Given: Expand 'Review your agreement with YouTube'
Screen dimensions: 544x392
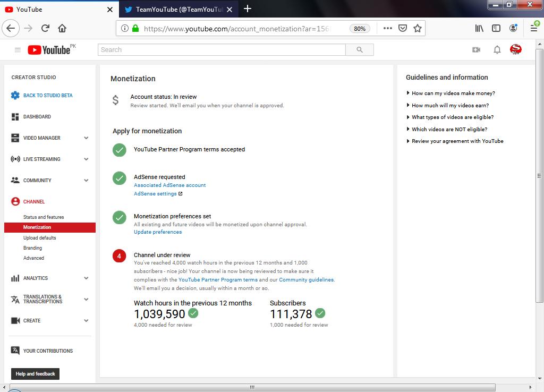Looking at the screenshot, I should (x=455, y=141).
